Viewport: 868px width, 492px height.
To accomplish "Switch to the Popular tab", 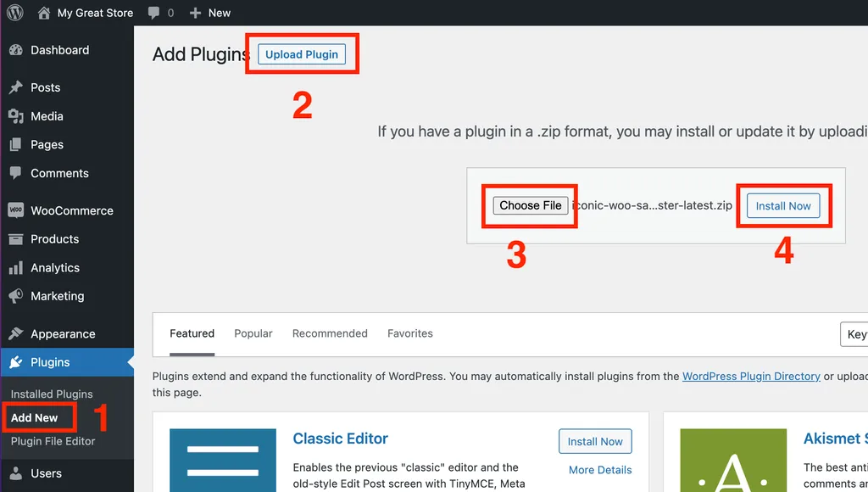I will click(253, 333).
